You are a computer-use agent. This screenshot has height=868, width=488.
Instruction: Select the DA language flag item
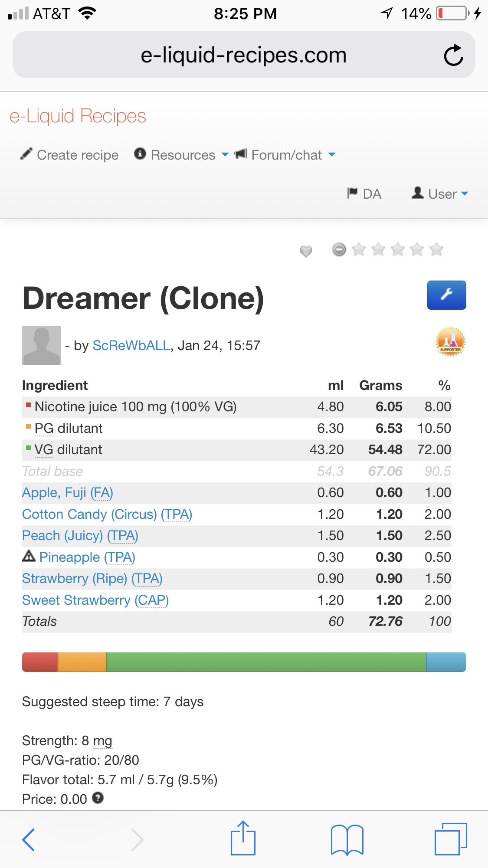click(364, 194)
